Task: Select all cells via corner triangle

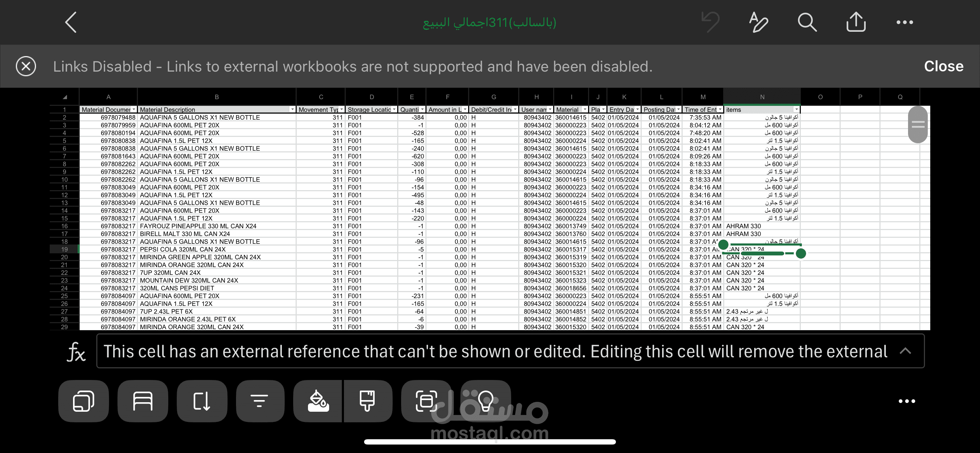Action: tap(65, 97)
